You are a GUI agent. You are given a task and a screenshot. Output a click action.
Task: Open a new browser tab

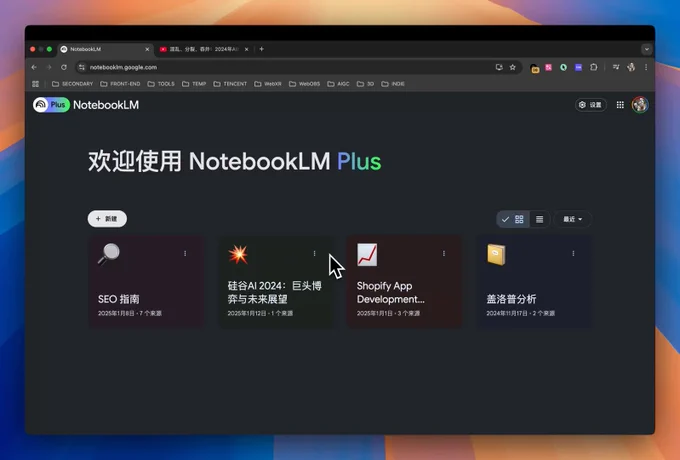[x=262, y=49]
